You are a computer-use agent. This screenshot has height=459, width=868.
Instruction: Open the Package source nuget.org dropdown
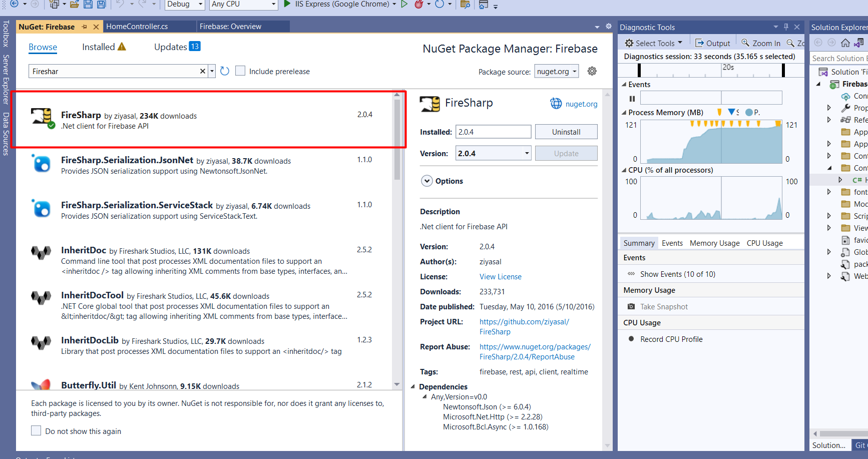(557, 71)
